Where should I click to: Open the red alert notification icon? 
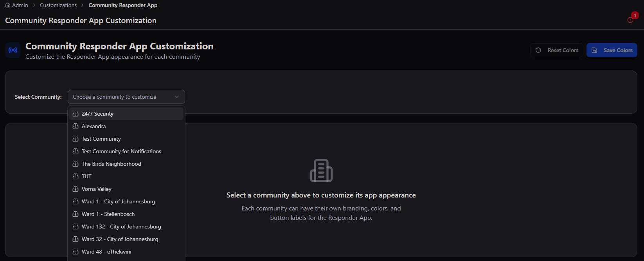coord(630,20)
